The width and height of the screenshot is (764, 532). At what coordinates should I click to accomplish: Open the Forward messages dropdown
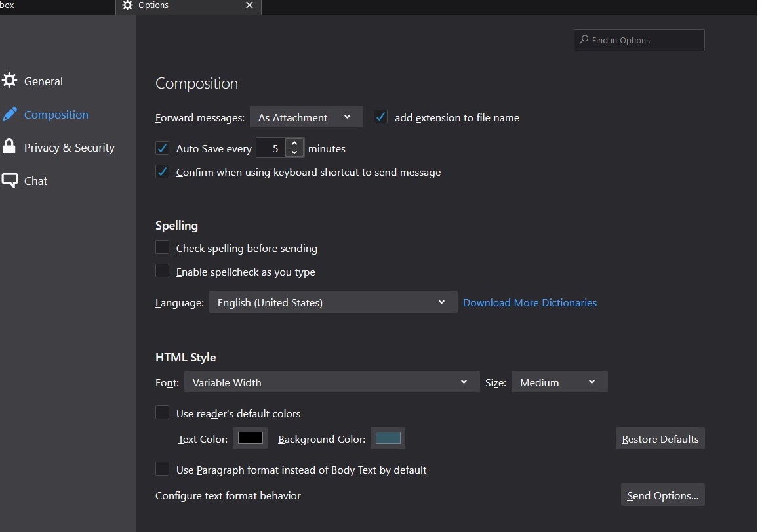pyautogui.click(x=306, y=117)
